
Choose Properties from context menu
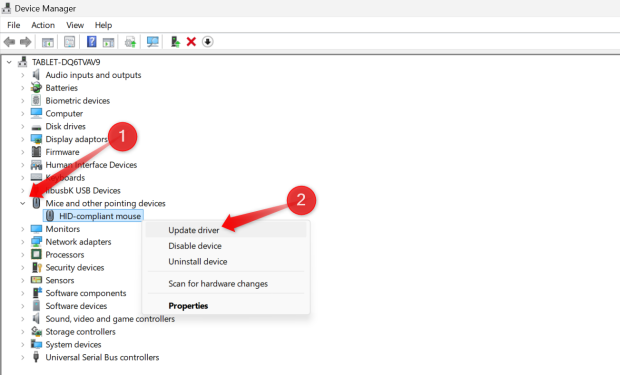pos(226,306)
